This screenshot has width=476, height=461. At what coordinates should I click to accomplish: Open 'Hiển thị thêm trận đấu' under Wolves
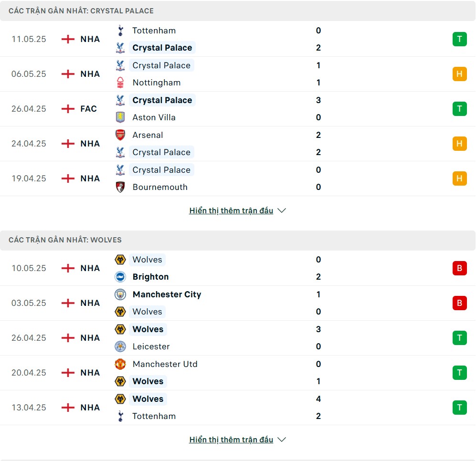tap(231, 440)
